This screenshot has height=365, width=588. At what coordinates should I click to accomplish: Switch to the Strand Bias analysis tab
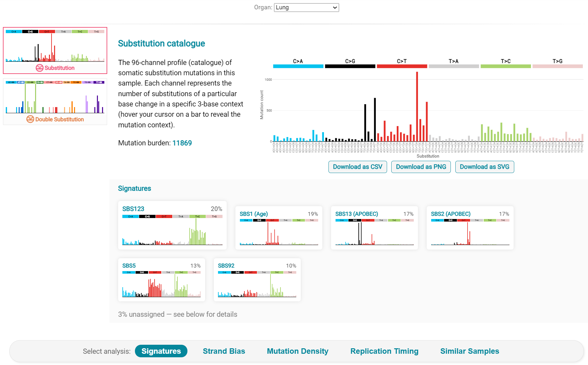[224, 351]
